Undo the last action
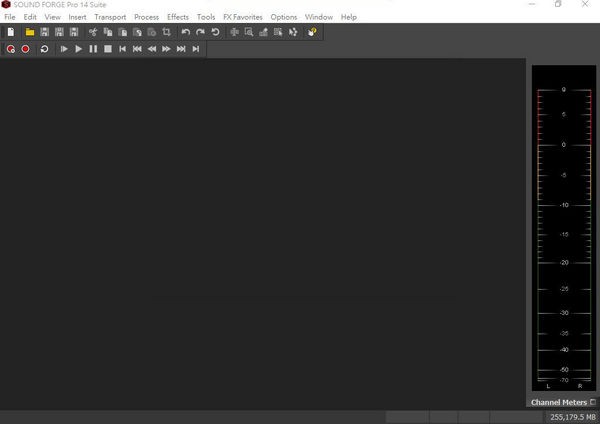Screen dimensions: 600x424 tap(186, 32)
